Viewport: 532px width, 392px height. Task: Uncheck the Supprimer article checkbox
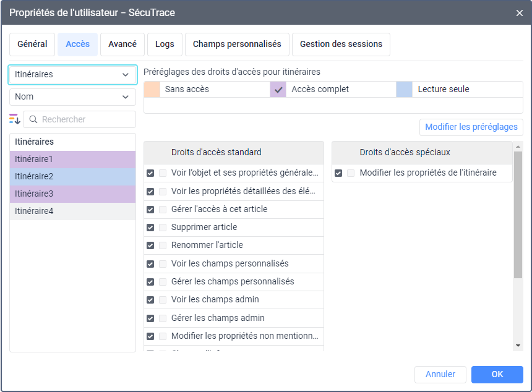pyautogui.click(x=150, y=228)
